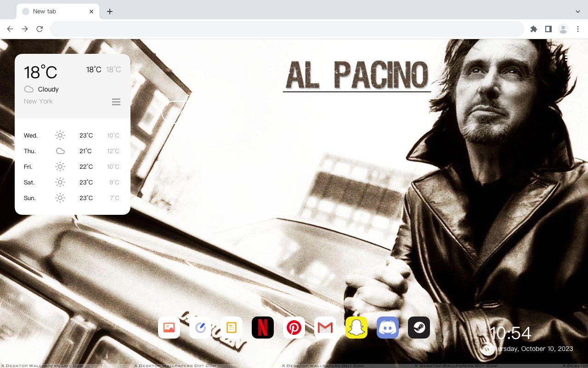Click the New York location label

pos(38,101)
